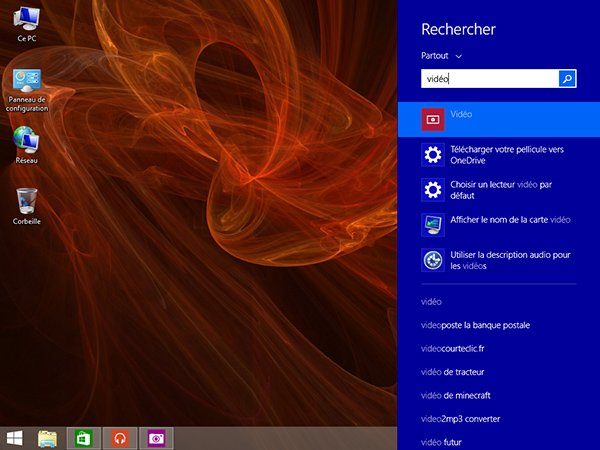Click gear icon beside Télécharger votre pellicule

point(433,155)
